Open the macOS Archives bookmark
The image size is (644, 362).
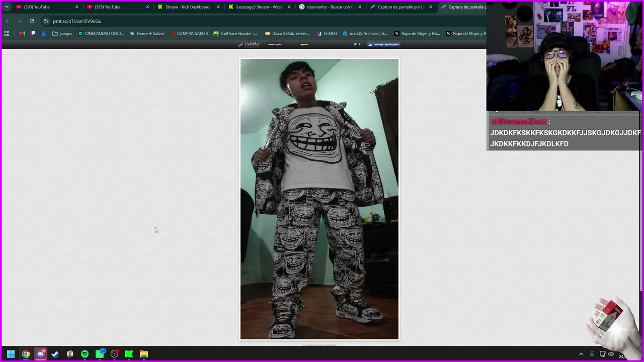[x=365, y=34]
